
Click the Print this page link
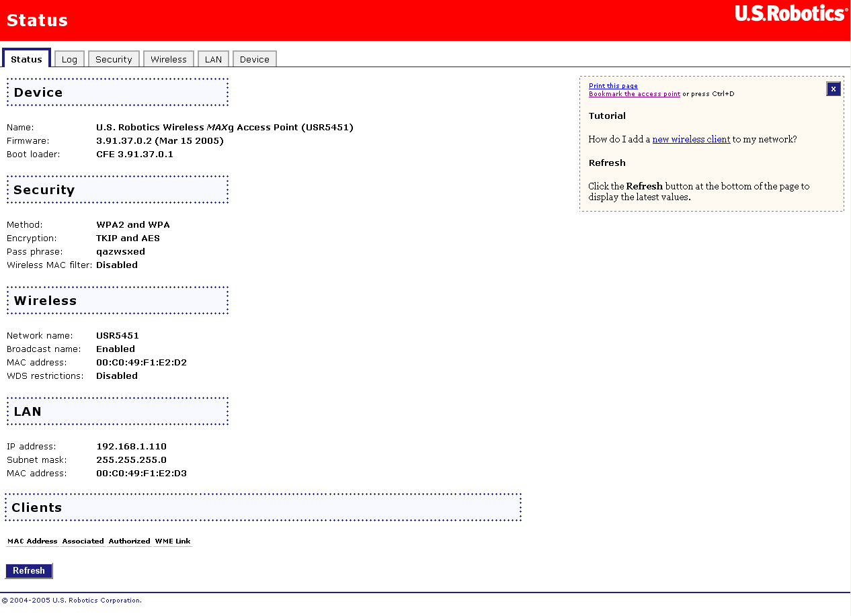613,86
